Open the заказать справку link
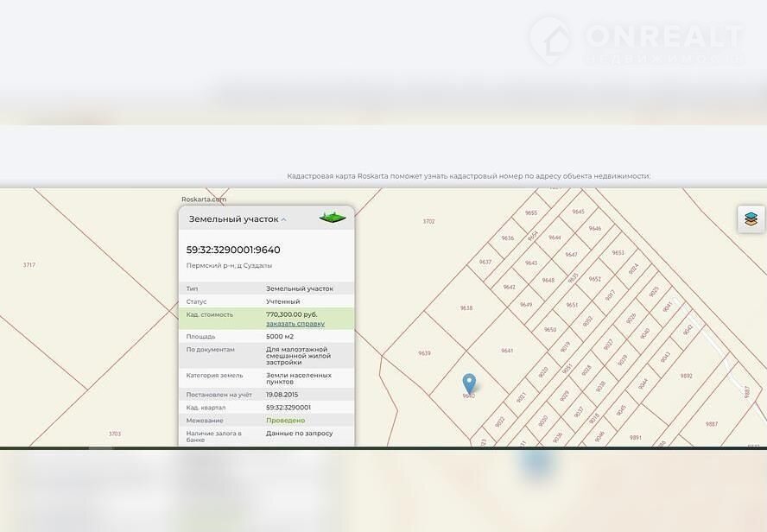767x532 pixels. click(x=295, y=324)
